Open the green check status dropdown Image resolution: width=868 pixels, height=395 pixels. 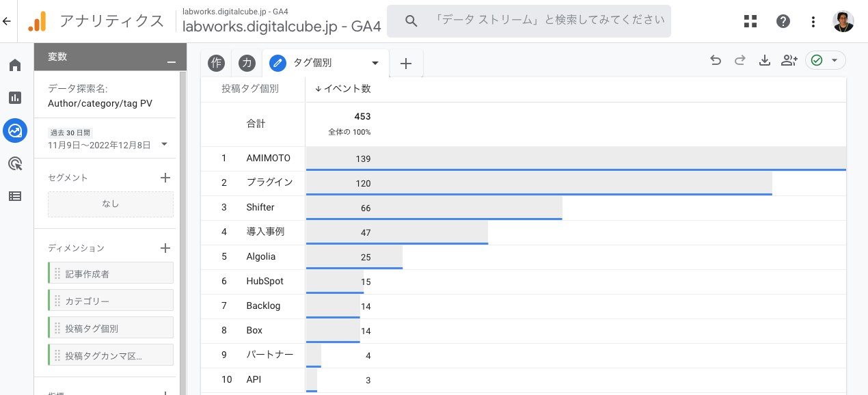coord(826,60)
